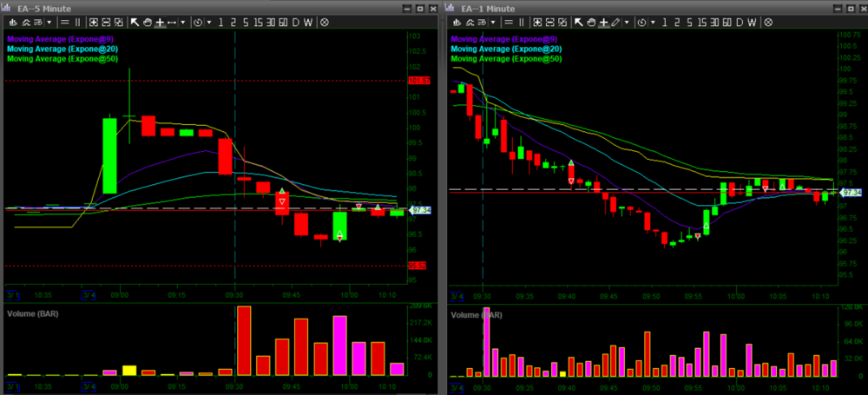Click the EA--5 Minute window title
The width and height of the screenshot is (868, 395).
pyautogui.click(x=42, y=7)
